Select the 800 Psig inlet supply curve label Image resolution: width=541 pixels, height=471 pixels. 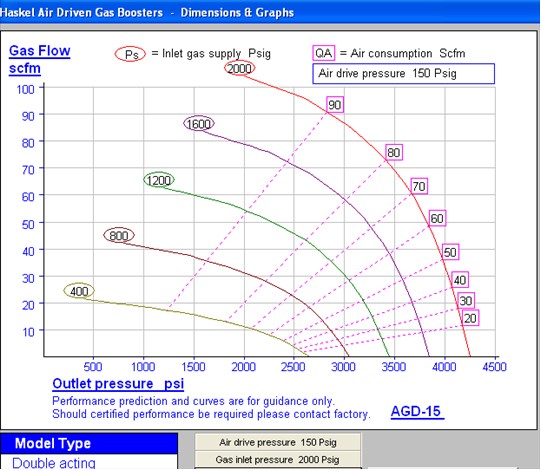point(119,235)
